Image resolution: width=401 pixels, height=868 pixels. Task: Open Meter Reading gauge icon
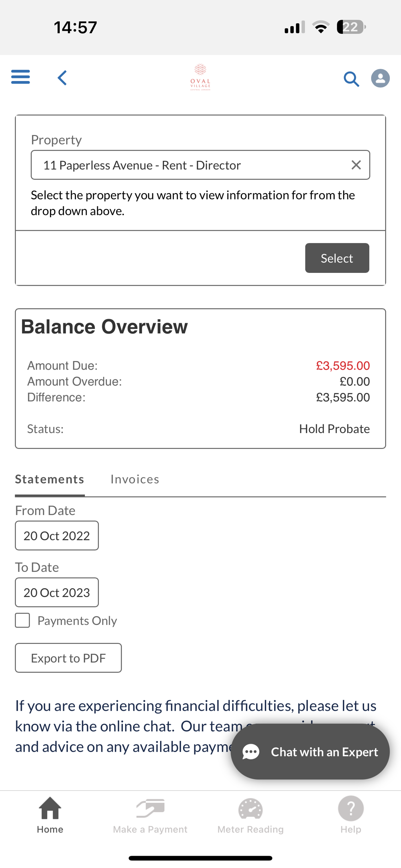(250, 815)
